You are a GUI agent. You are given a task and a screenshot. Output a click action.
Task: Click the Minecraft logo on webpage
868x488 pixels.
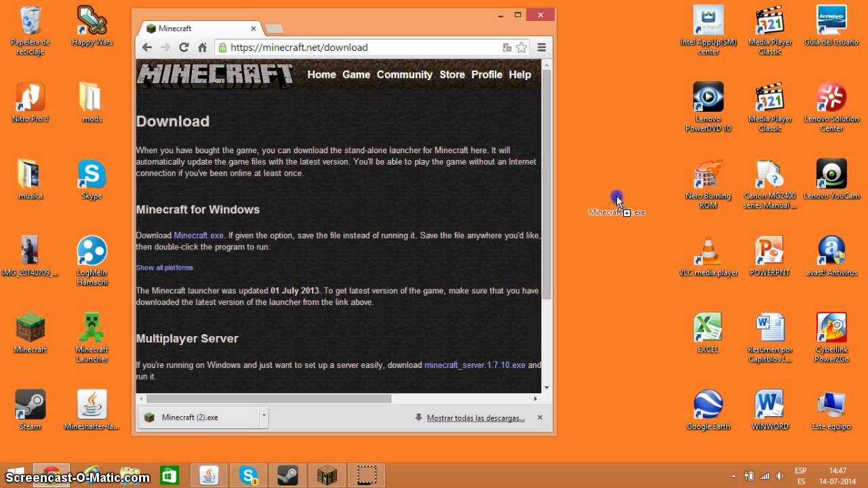[x=215, y=75]
